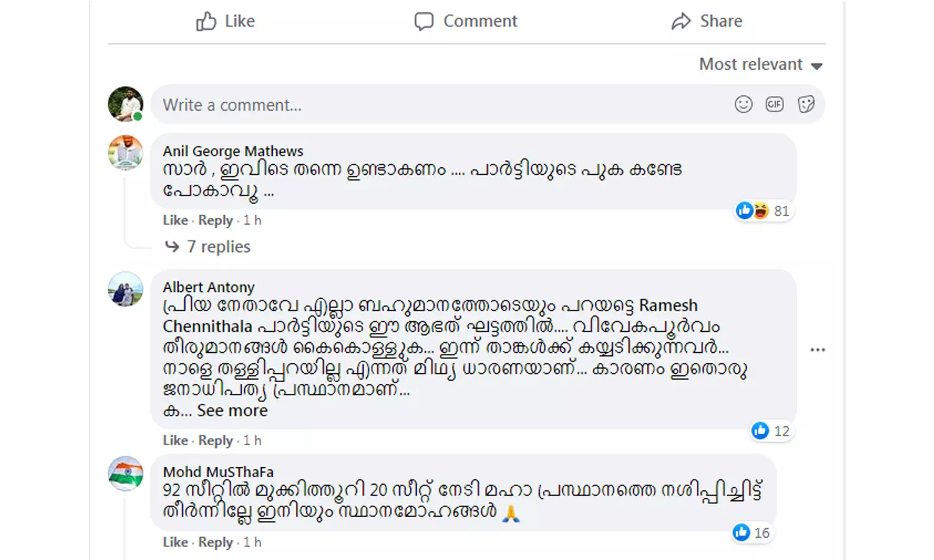
Task: Open Mohd MuSThaFa's profile name link
Action: [218, 472]
